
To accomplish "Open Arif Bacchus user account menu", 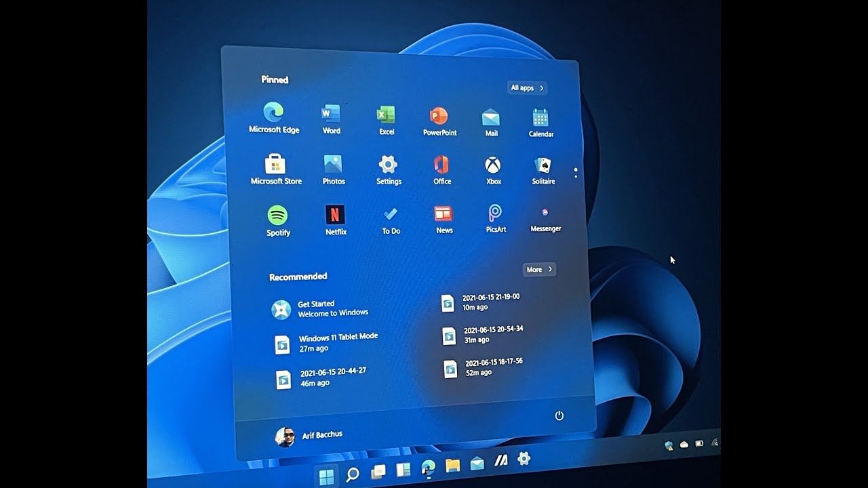I will 309,436.
